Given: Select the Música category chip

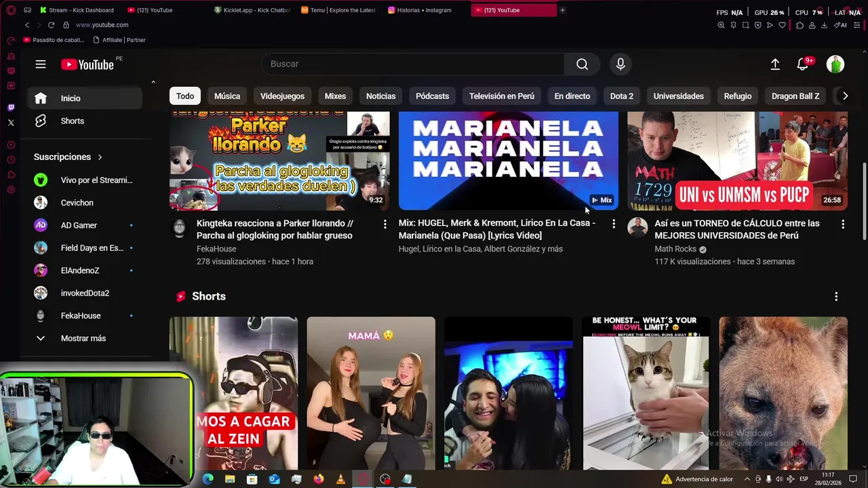Looking at the screenshot, I should (227, 96).
